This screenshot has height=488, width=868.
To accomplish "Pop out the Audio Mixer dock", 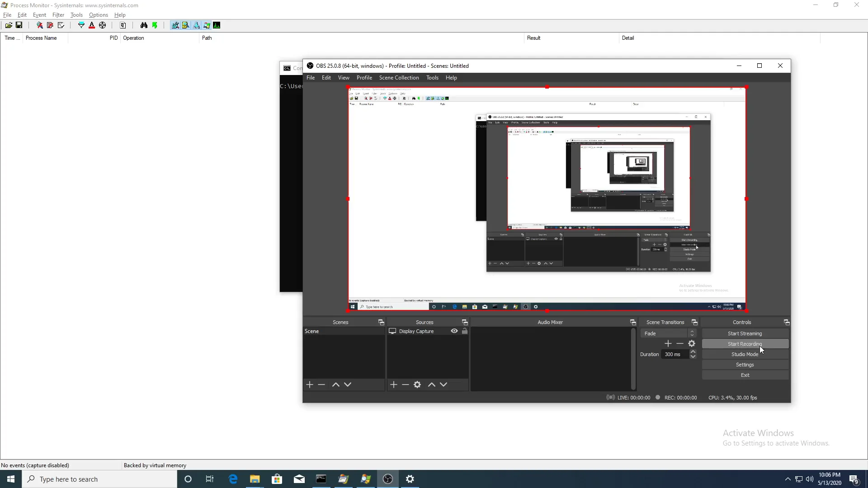I will point(633,322).
